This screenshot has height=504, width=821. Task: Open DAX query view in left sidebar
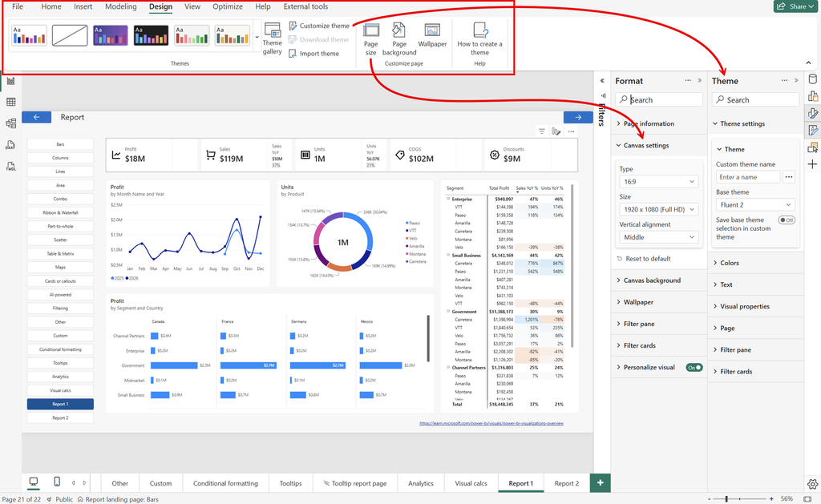click(10, 145)
